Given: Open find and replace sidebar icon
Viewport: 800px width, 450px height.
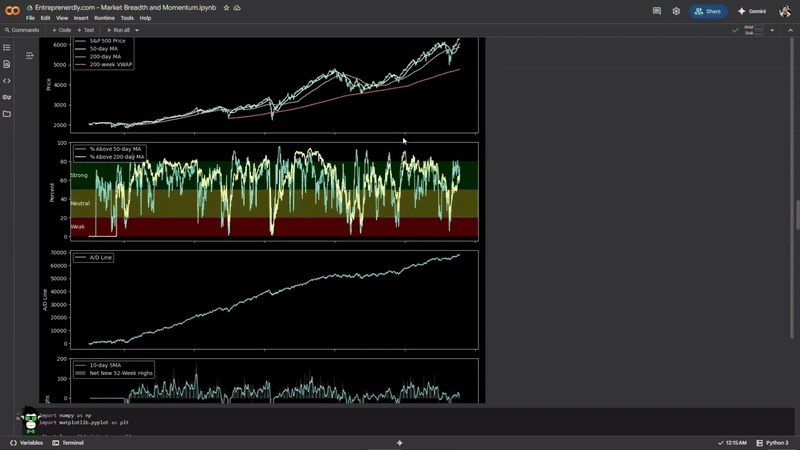Looking at the screenshot, I should [7, 64].
